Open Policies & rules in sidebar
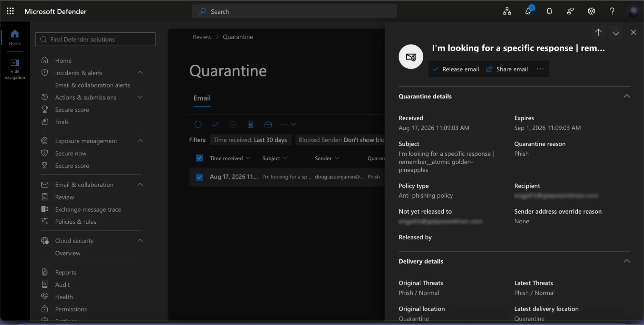 [75, 222]
